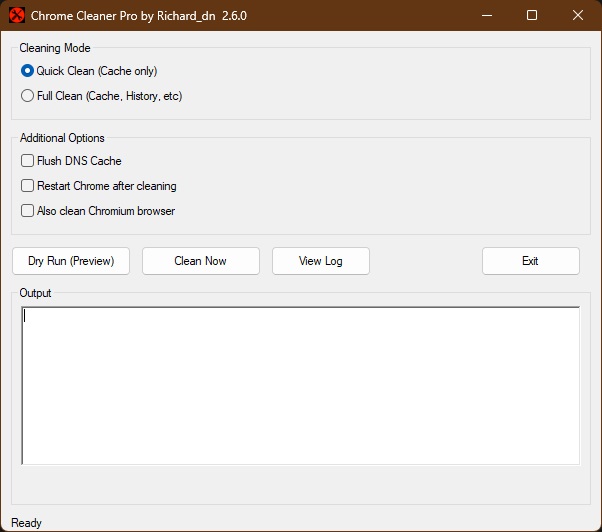602x532 pixels.
Task: Close the Chrome Cleaner Pro window
Action: (578, 15)
